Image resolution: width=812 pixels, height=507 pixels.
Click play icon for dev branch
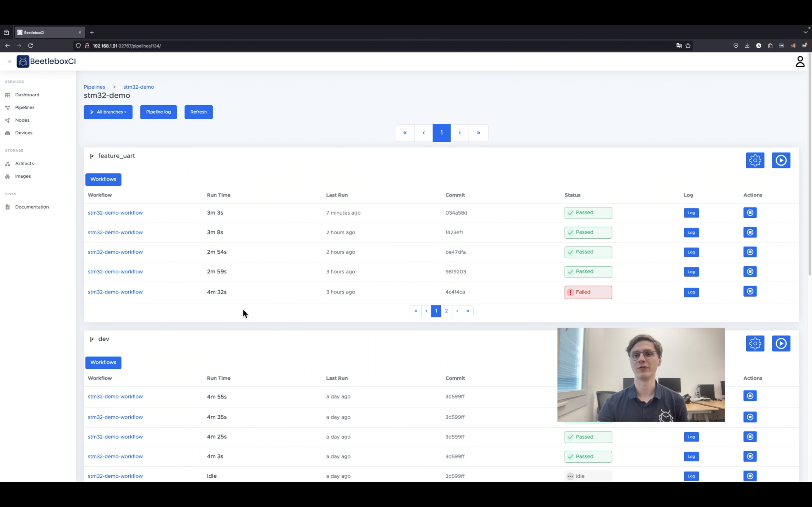(781, 343)
